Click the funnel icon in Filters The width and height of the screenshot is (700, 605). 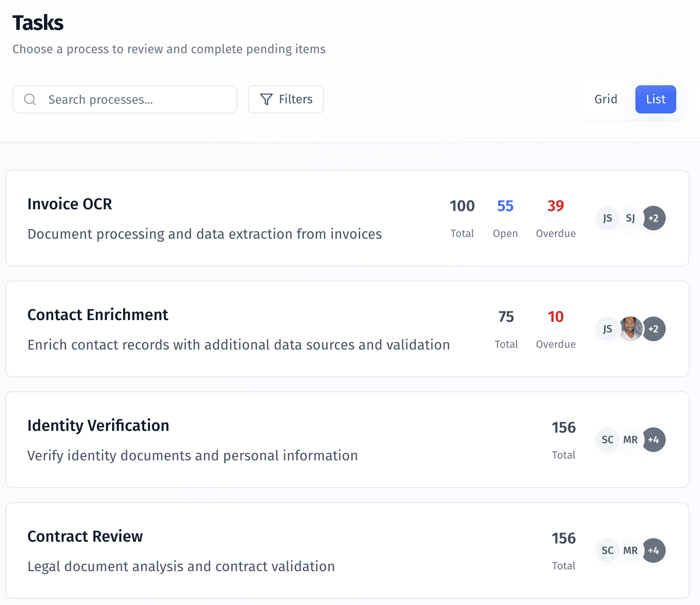[266, 99]
